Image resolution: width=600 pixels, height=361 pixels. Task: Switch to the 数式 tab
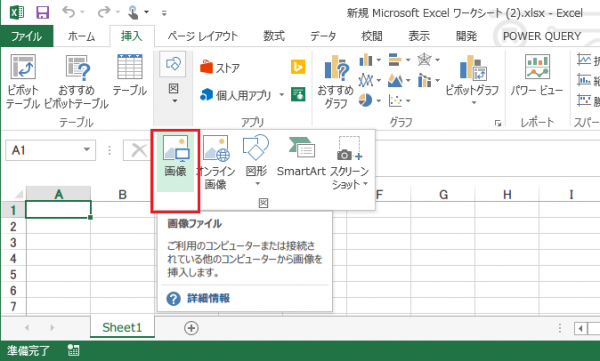click(274, 36)
